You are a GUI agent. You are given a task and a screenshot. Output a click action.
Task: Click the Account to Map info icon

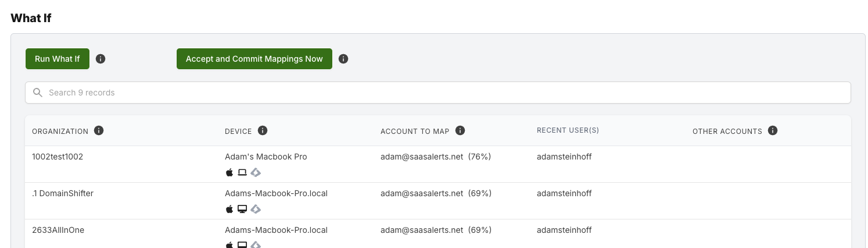pos(460,130)
